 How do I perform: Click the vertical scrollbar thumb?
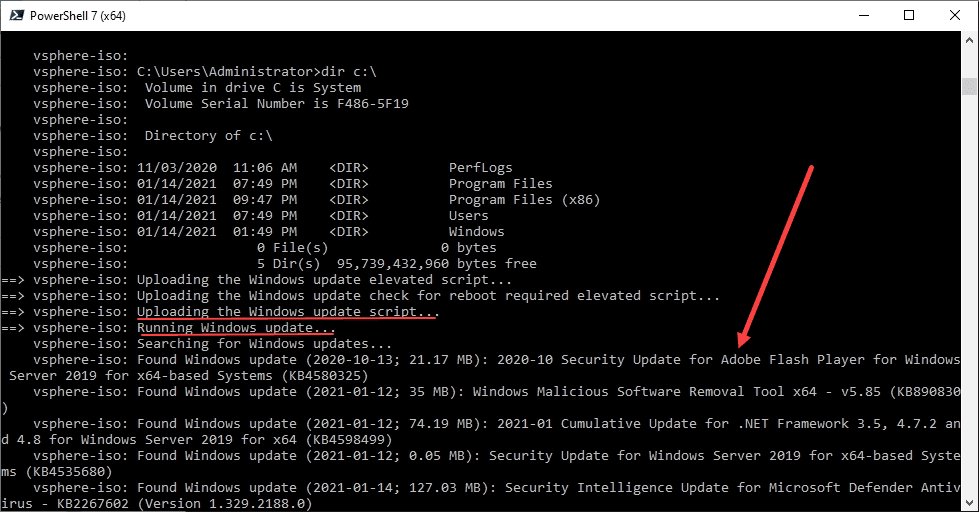(970, 86)
